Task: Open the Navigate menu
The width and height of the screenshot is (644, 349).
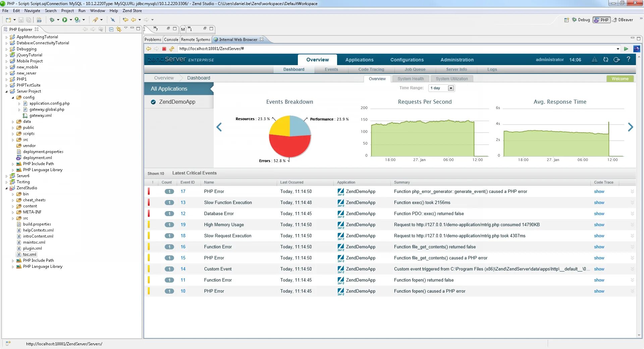Action: pos(32,11)
